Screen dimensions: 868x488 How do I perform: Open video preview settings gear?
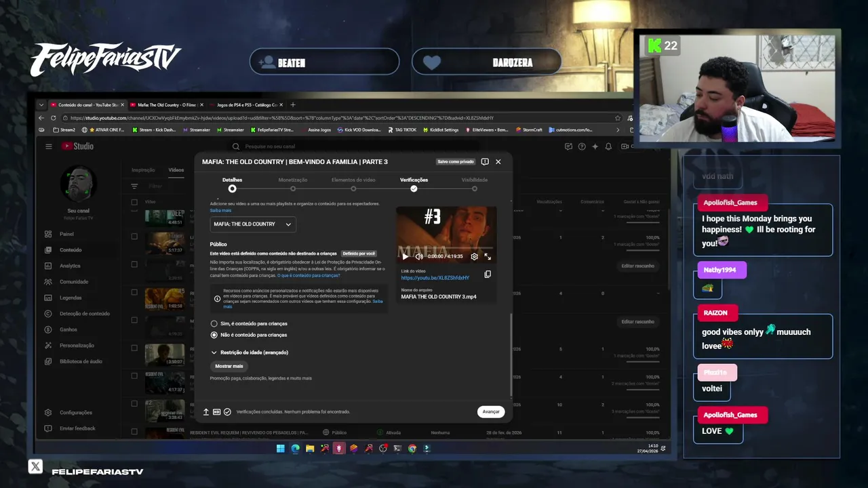coord(474,256)
